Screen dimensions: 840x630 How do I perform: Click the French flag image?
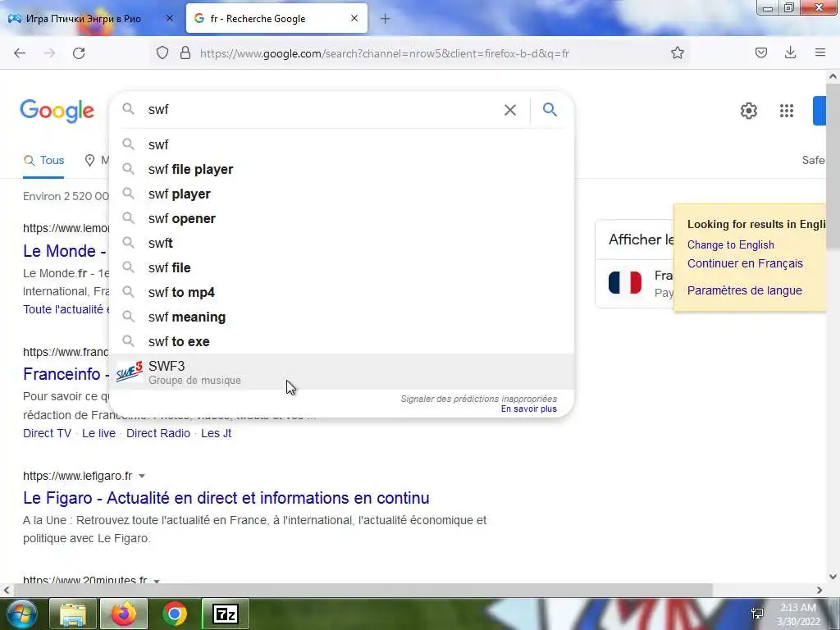[624, 283]
